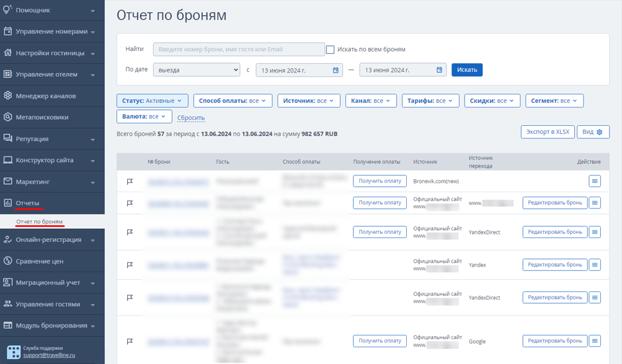Select Отчет по броням submenu item

(x=39, y=221)
